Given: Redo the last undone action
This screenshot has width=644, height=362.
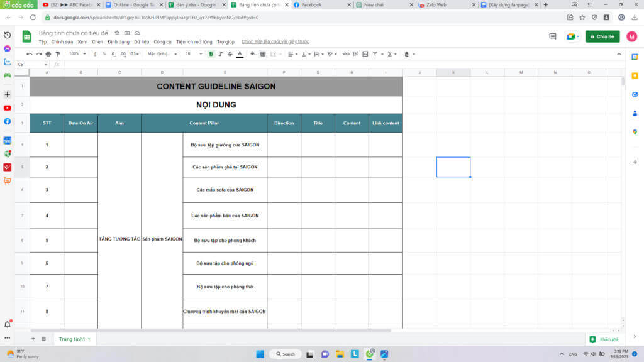Looking at the screenshot, I should 38,54.
